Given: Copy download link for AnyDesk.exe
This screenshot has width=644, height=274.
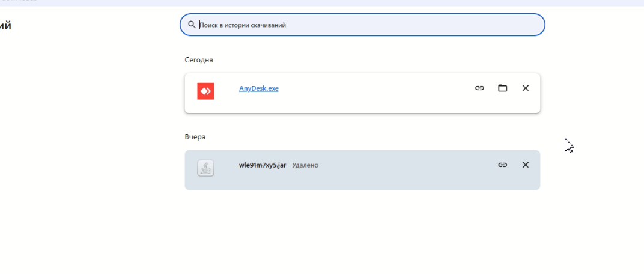Looking at the screenshot, I should pyautogui.click(x=479, y=88).
